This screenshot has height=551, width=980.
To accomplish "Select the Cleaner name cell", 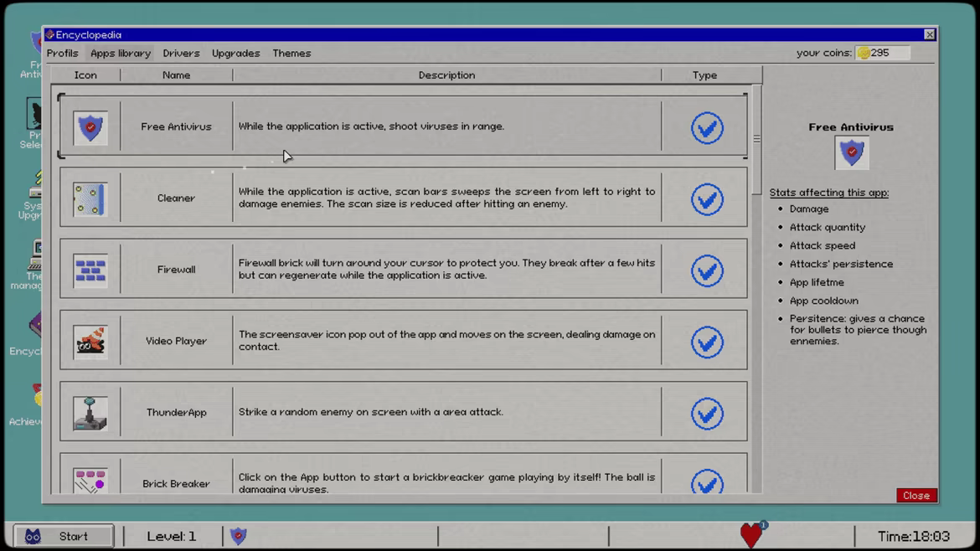I will click(176, 198).
